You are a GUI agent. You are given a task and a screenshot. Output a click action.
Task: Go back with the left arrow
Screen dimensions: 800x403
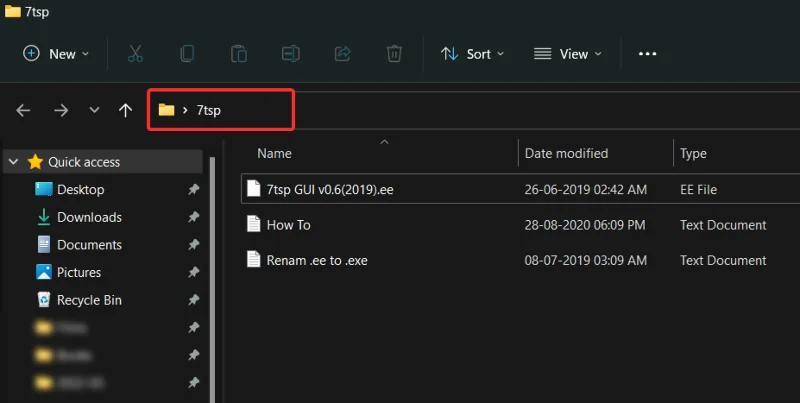[23, 110]
